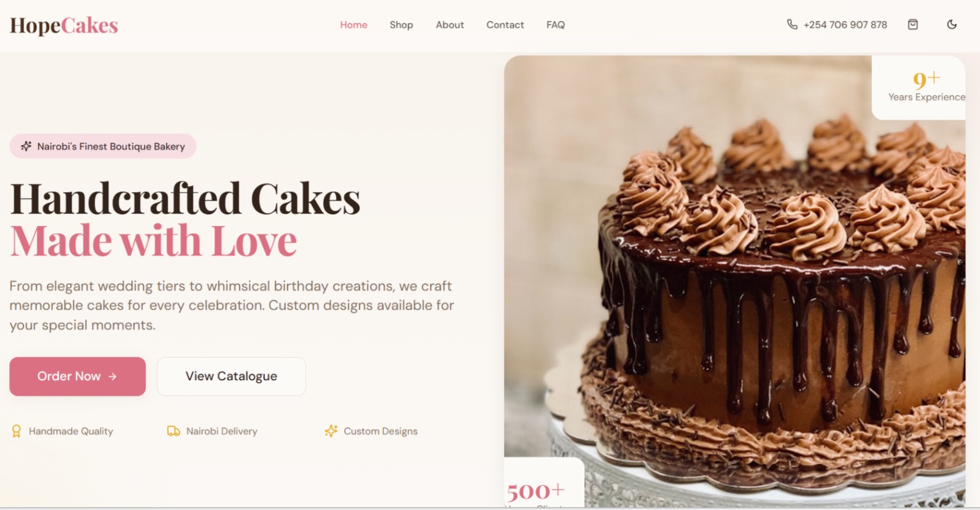Click the Custom Designs sparkle icon
The width and height of the screenshot is (980, 510).
pyautogui.click(x=331, y=431)
